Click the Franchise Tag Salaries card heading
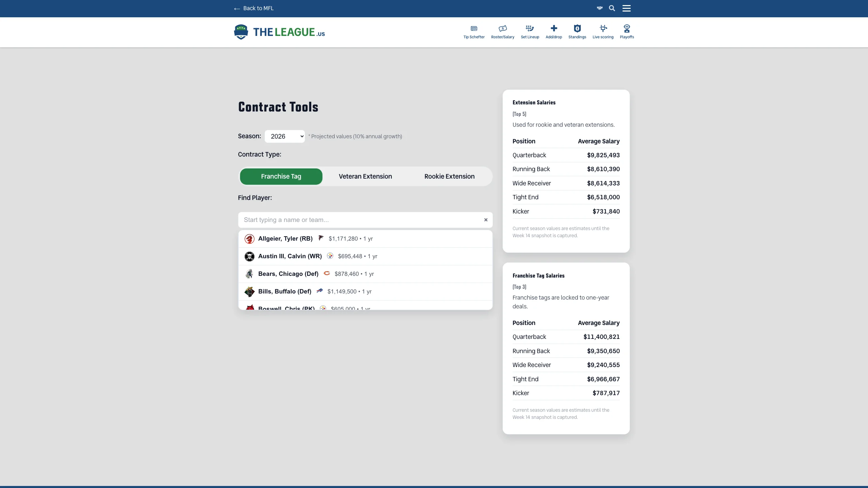This screenshot has height=488, width=868. pyautogui.click(x=538, y=276)
